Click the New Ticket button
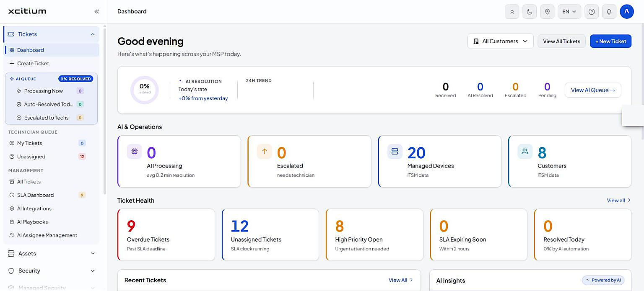Image resolution: width=644 pixels, height=291 pixels. tap(610, 41)
